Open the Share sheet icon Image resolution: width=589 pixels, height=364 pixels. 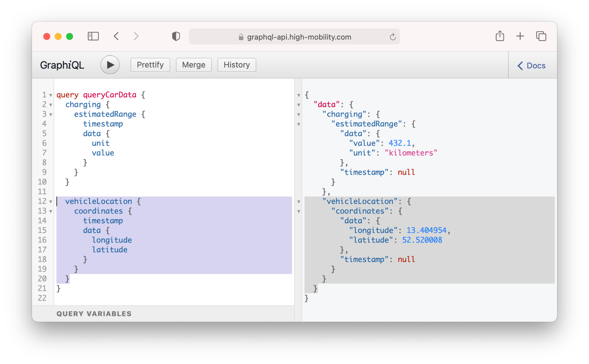[500, 36]
